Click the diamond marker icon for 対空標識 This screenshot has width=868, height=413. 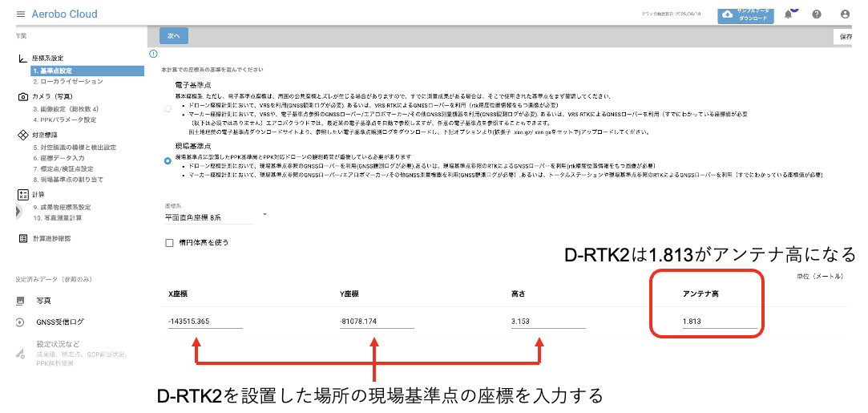pyautogui.click(x=22, y=135)
